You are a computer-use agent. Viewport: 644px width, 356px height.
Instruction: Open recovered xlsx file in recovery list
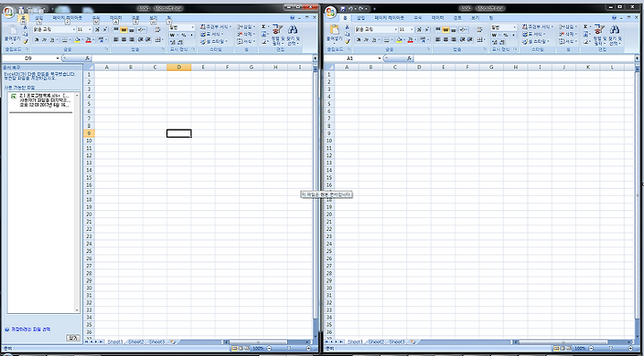pyautogui.click(x=41, y=100)
